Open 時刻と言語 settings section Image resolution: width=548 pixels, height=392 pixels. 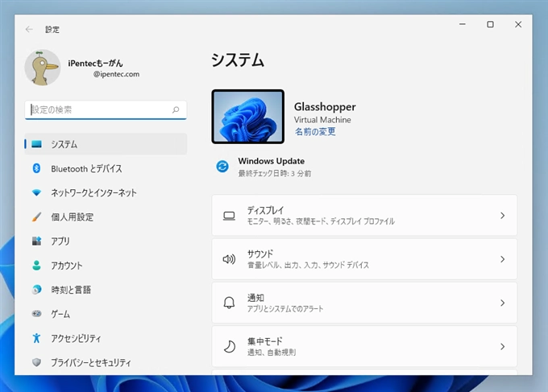(x=106, y=290)
